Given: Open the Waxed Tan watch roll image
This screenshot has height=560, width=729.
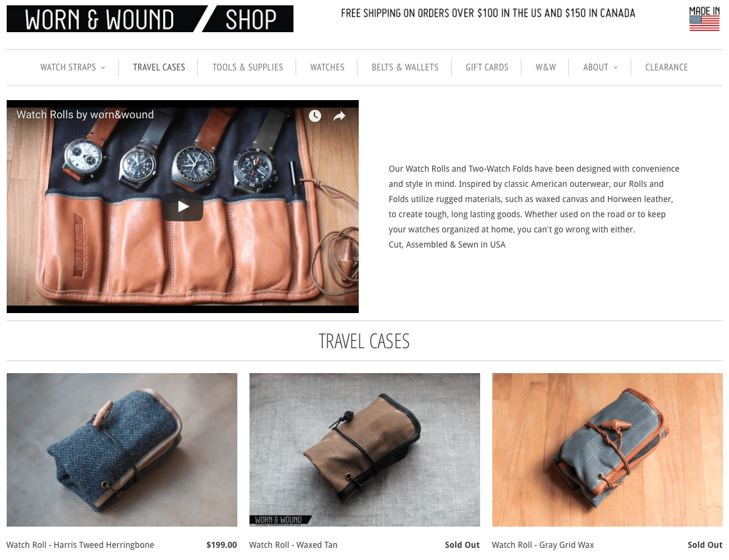Looking at the screenshot, I should pos(365,450).
